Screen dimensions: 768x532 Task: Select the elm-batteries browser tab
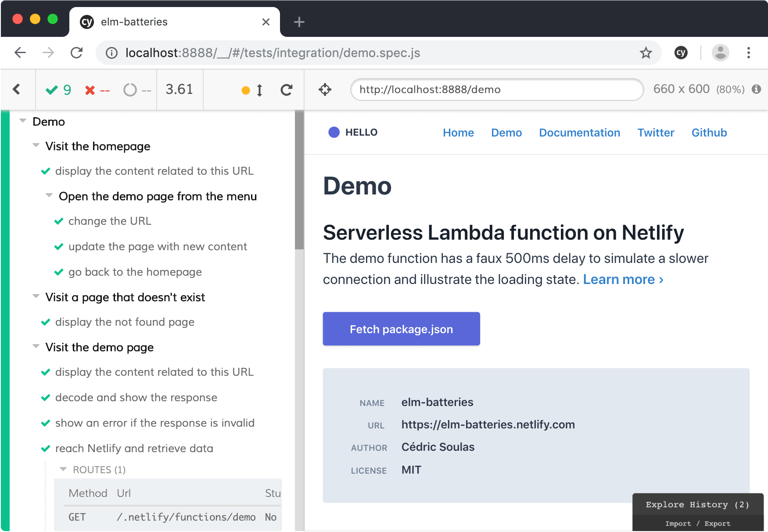134,22
